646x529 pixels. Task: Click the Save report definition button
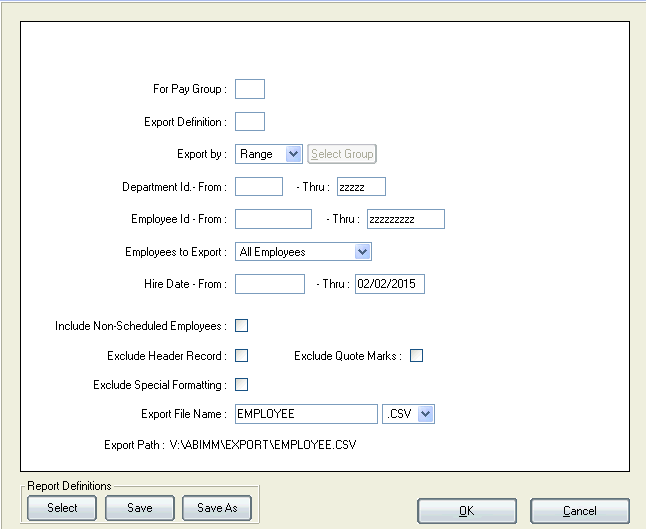click(140, 508)
